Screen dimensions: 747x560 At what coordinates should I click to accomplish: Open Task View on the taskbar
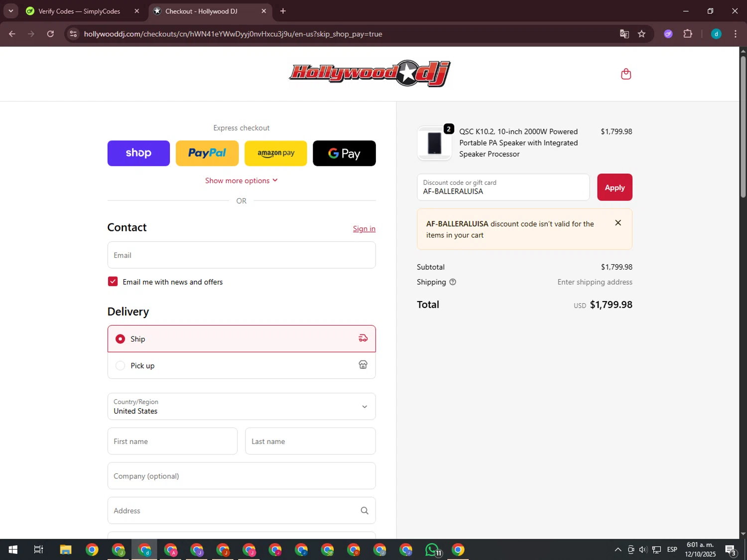38,550
